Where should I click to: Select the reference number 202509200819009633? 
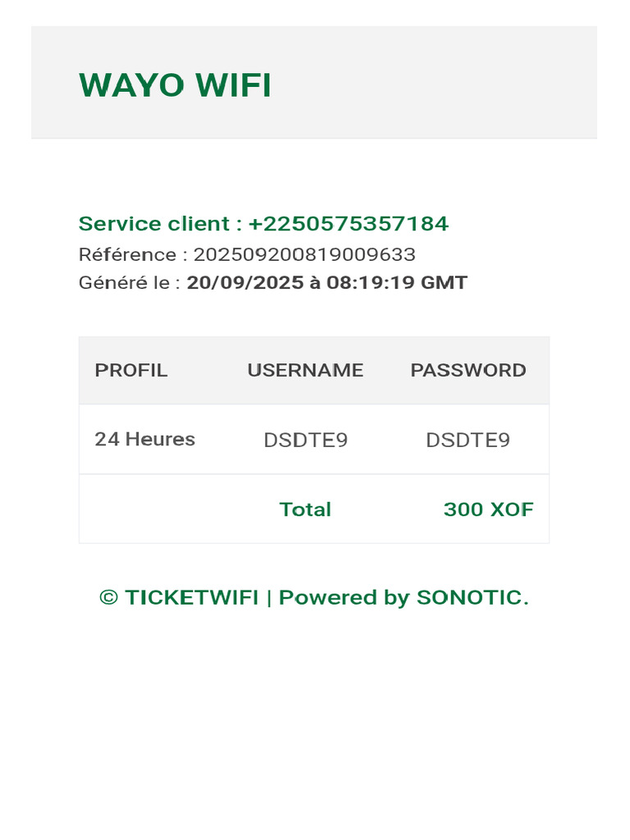click(x=304, y=254)
